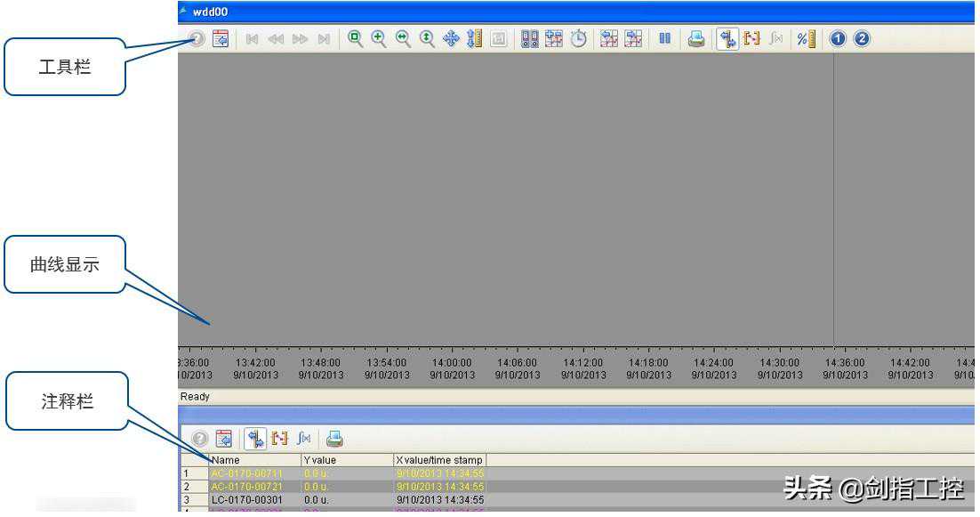The width and height of the screenshot is (980, 517).
Task: Print the trend from the top toolbar
Action: (696, 39)
